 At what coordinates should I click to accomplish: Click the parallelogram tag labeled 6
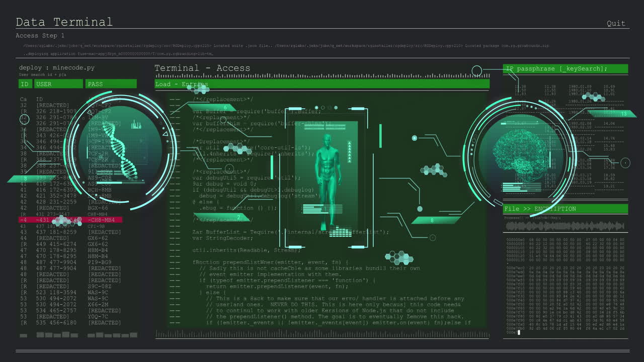(x=226, y=108)
